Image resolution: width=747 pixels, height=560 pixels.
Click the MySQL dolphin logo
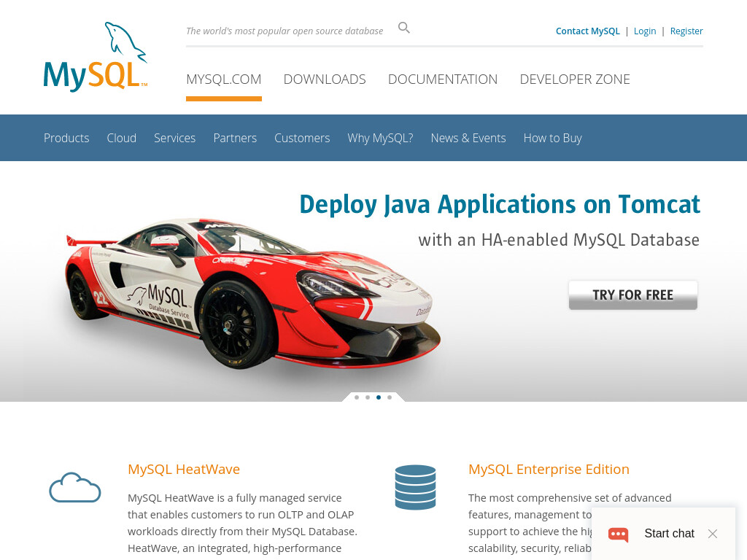[x=96, y=57]
